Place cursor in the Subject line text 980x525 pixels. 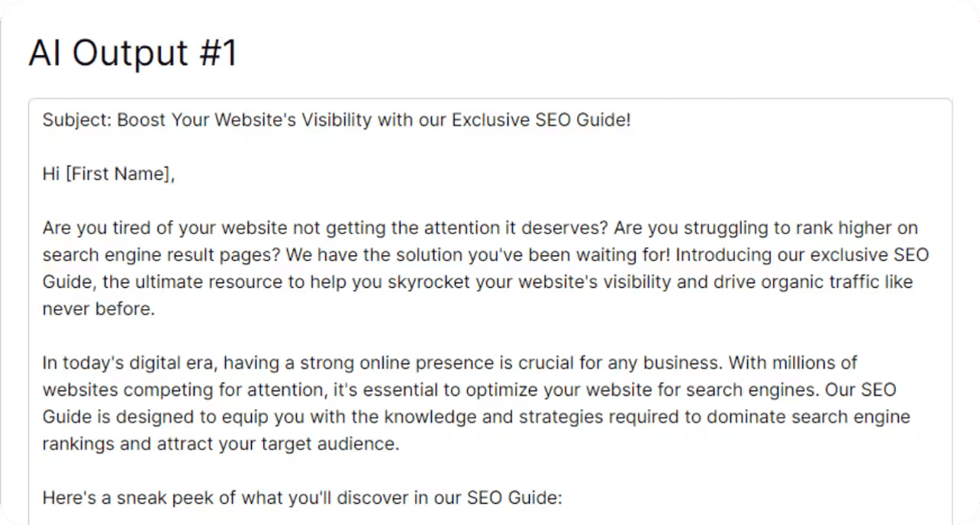pyautogui.click(x=337, y=120)
